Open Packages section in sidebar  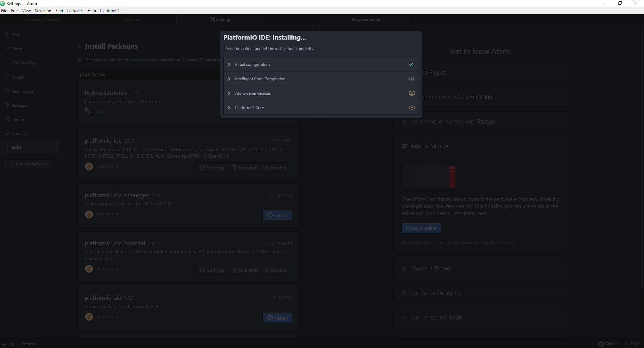pos(29,105)
